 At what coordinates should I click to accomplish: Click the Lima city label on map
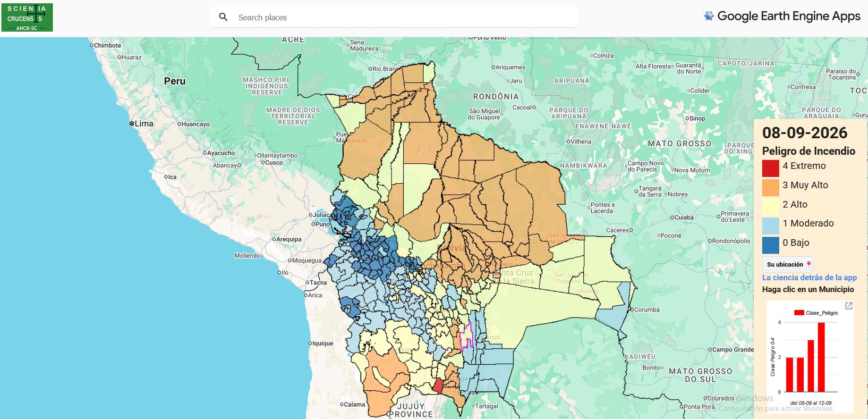pyautogui.click(x=144, y=124)
